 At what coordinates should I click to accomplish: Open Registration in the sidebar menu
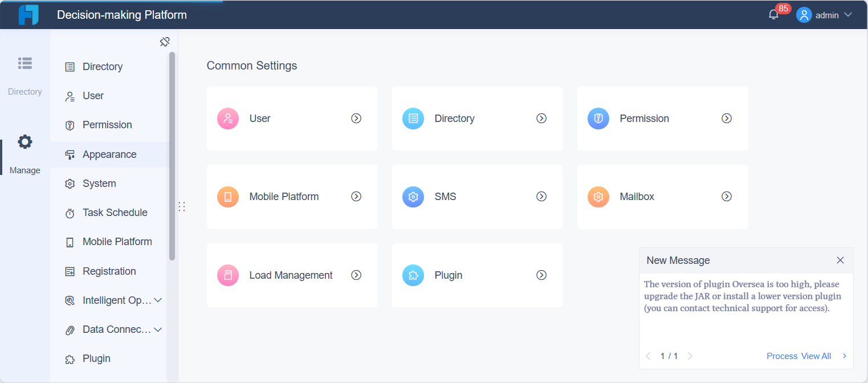pos(109,271)
